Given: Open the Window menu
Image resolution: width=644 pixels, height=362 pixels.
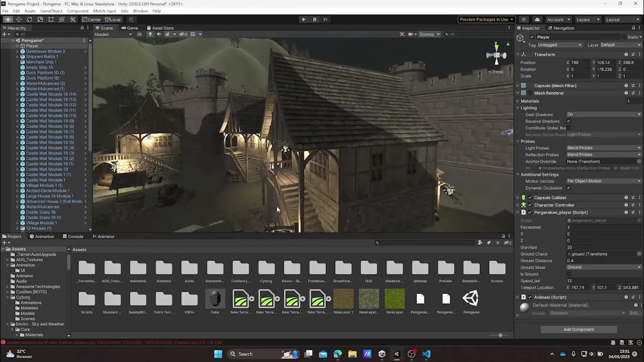Looking at the screenshot, I should click(x=140, y=11).
